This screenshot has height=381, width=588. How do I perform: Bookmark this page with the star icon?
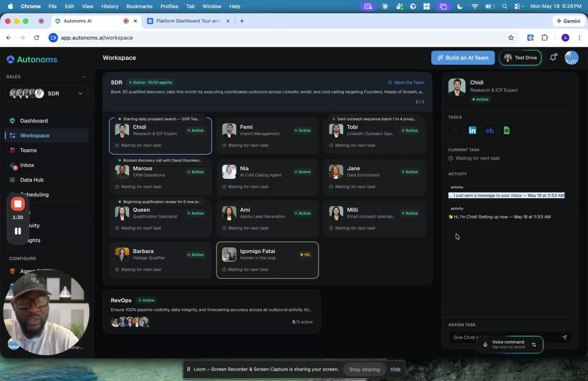[x=511, y=38]
